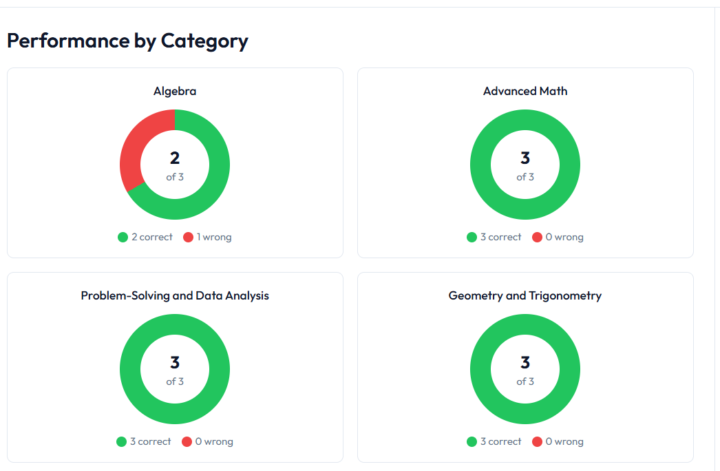Click Problem-Solving red wrong legend dot

click(x=188, y=441)
